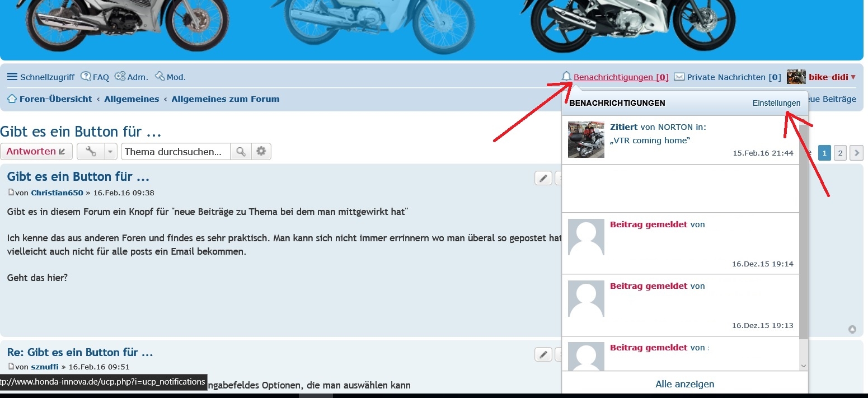Open Einstellungen in notifications panel
This screenshot has height=398, width=868.
[x=776, y=103]
